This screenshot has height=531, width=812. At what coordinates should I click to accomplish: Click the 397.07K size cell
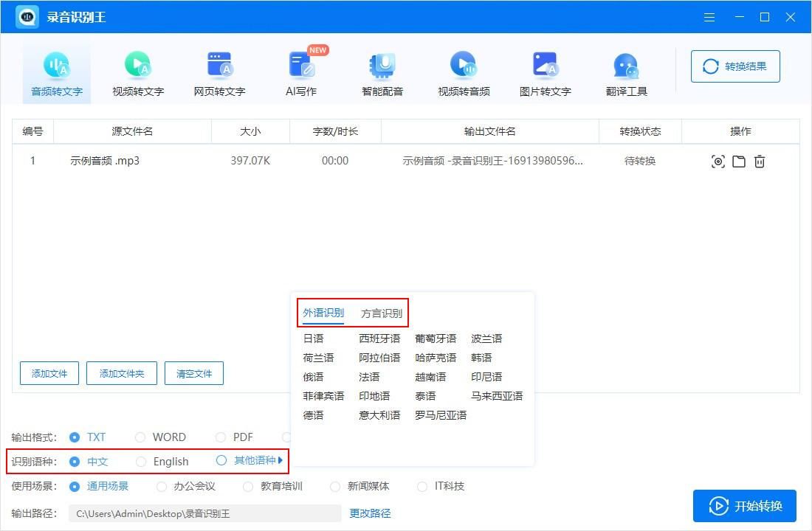(250, 161)
